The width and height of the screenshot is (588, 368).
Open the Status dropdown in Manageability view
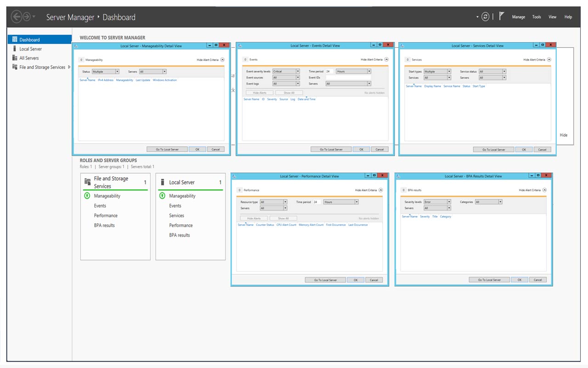tap(106, 72)
